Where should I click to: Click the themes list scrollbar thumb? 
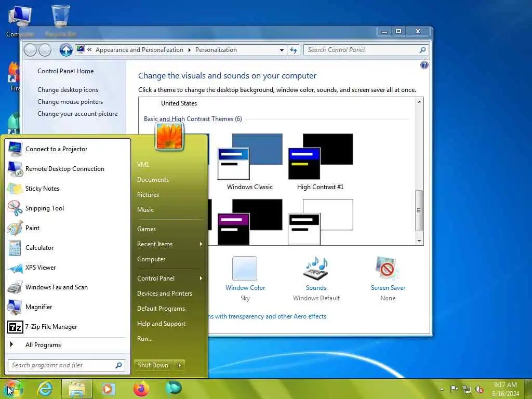[x=419, y=210]
